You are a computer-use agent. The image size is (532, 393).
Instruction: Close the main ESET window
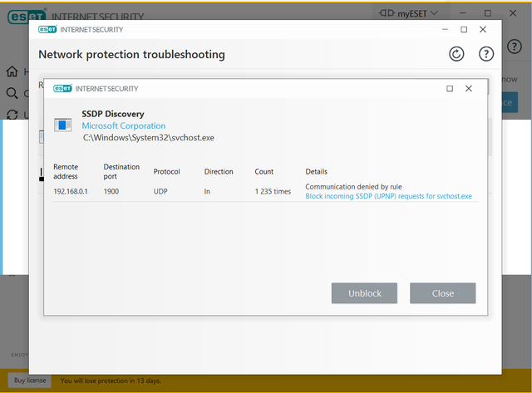[513, 13]
